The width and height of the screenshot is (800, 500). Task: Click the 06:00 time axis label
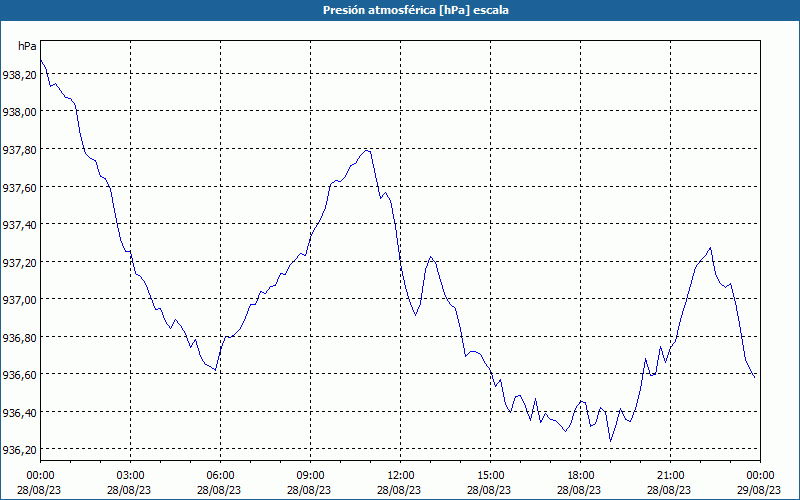tap(220, 476)
